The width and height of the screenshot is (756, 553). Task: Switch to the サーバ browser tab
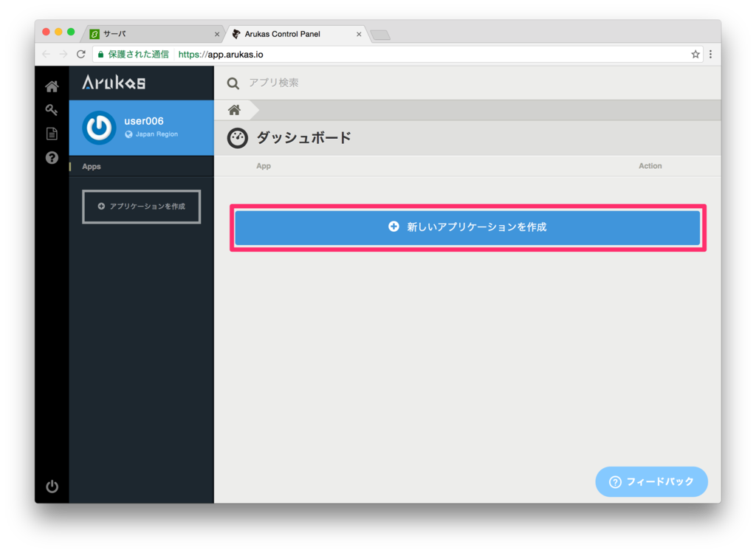[x=152, y=34]
